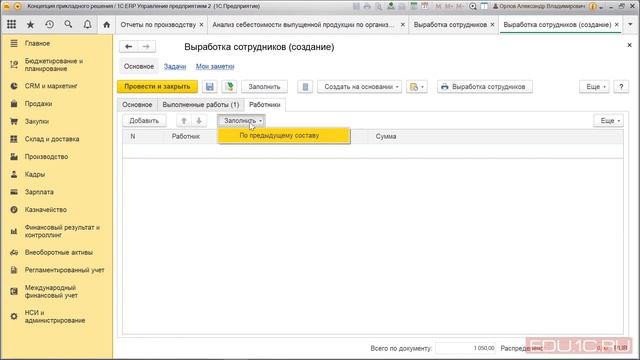Screen dimensions: 640x360
Task: Expand the toolbar Еще menu
Action: tap(594, 87)
